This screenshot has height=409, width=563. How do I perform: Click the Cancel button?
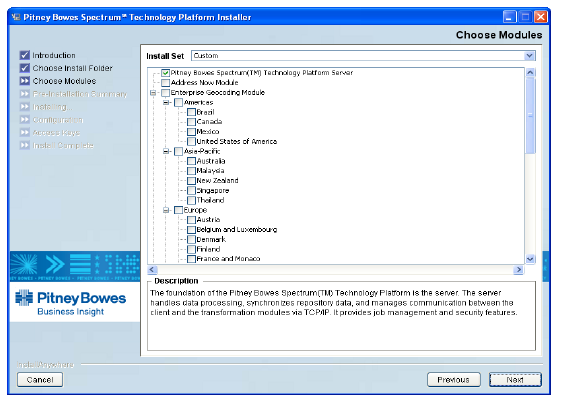tap(40, 380)
